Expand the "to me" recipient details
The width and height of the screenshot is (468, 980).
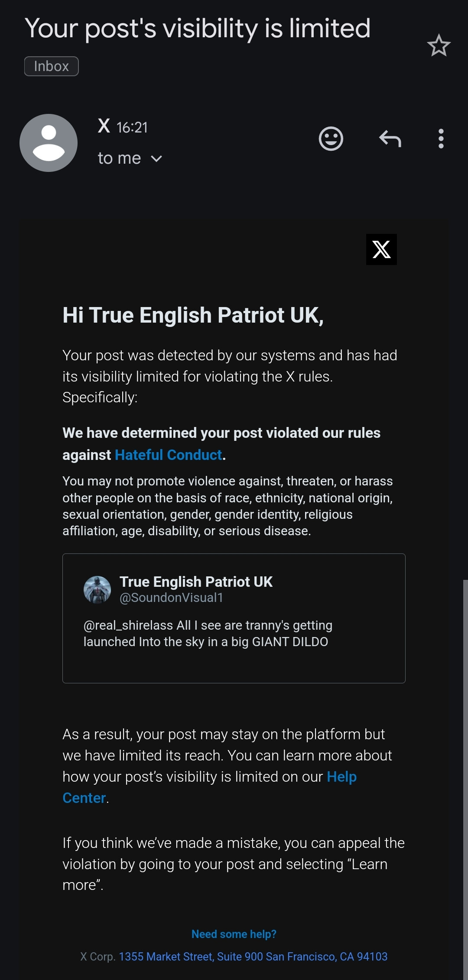click(130, 158)
